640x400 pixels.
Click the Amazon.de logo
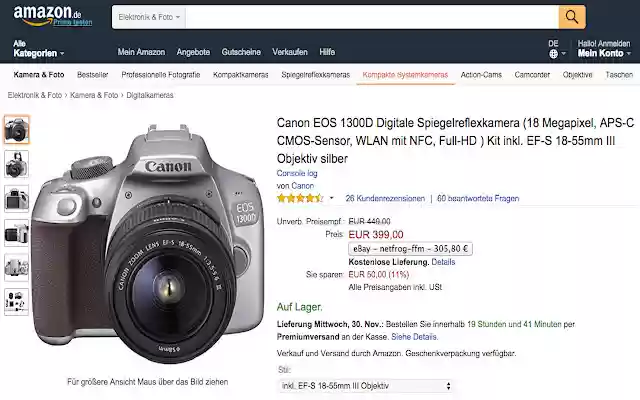(x=47, y=15)
